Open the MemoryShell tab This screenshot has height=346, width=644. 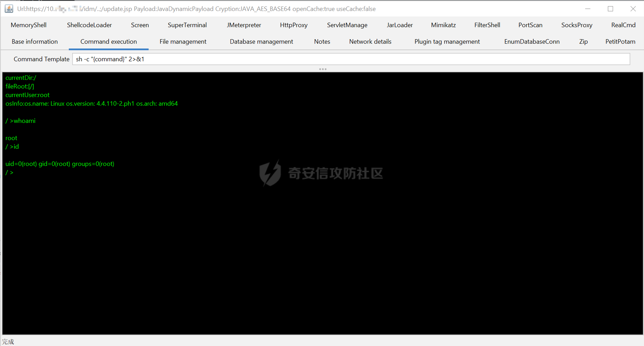(28, 25)
